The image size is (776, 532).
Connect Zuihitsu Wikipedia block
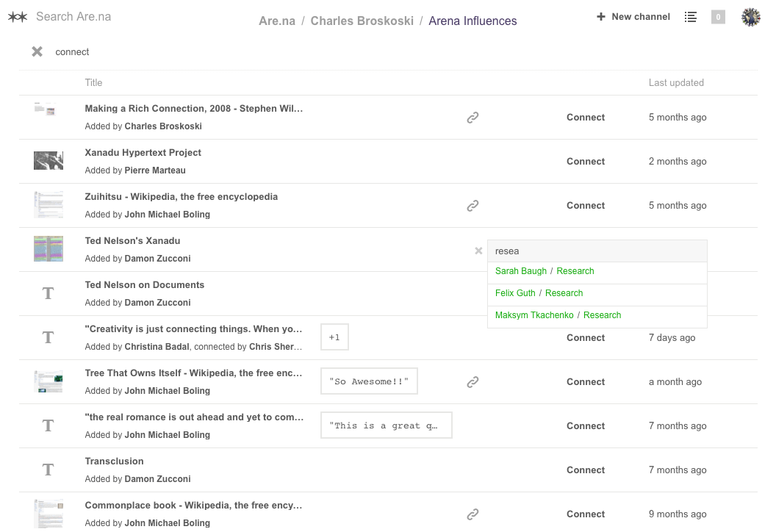586,205
